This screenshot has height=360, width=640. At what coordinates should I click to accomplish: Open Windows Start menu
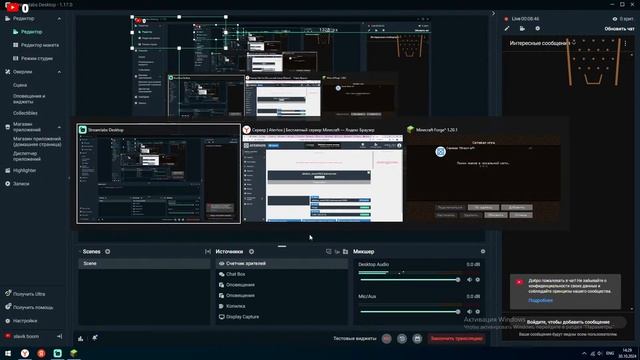(x=8, y=353)
